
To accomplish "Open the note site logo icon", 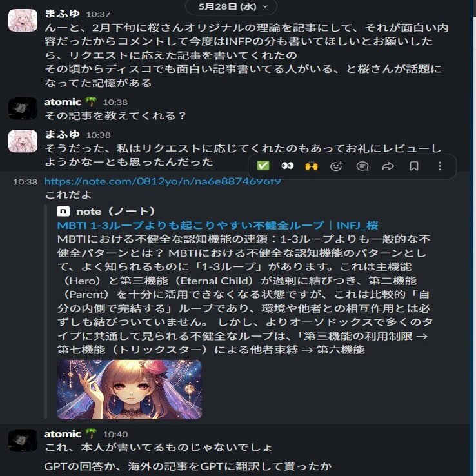I will coord(63,212).
